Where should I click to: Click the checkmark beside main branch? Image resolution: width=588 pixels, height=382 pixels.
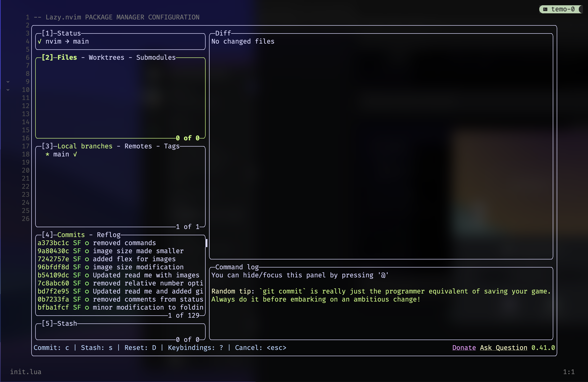click(75, 154)
